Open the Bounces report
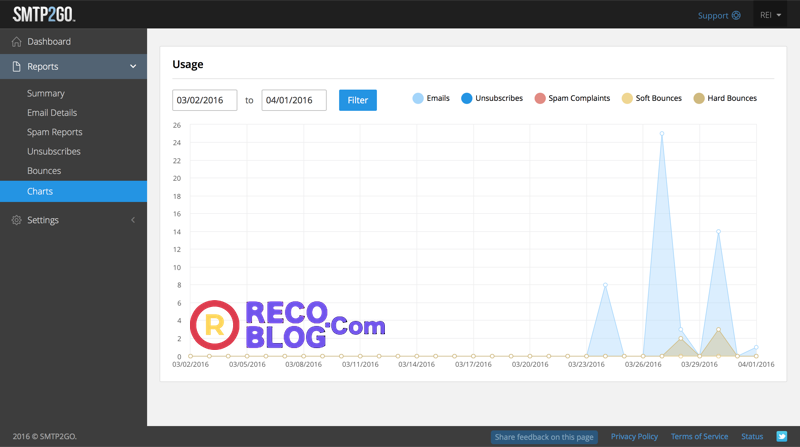Image resolution: width=800 pixels, height=447 pixels. (x=44, y=171)
